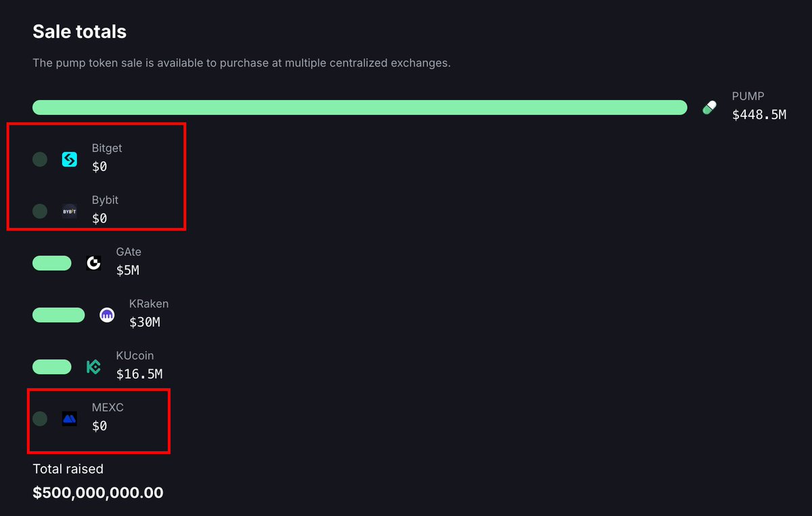Click the Gate exchange logo icon
Viewport: 812px width, 516px height.
93,263
